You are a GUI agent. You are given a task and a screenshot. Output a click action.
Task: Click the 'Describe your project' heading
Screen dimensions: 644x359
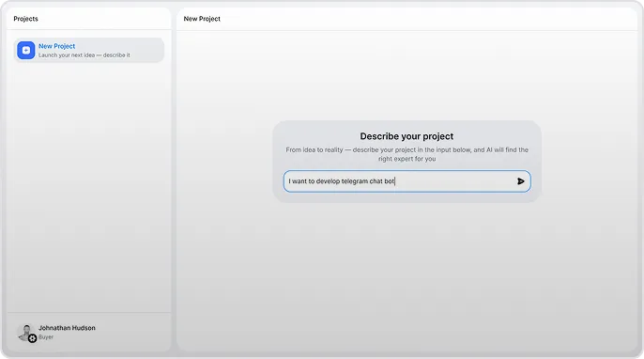406,136
